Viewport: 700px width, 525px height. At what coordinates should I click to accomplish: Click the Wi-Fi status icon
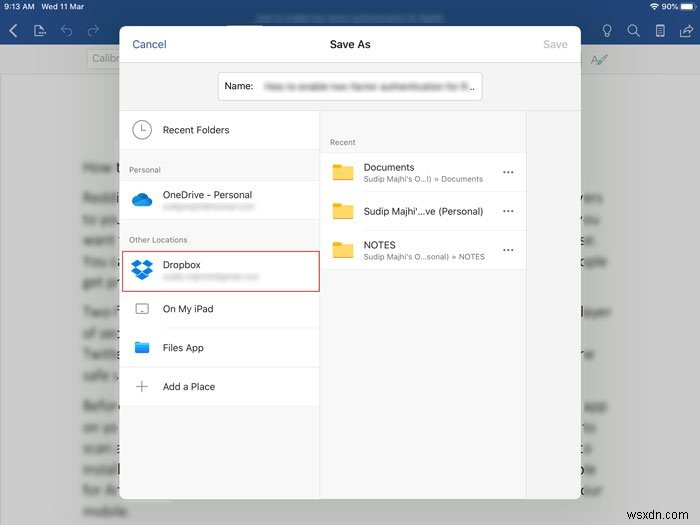(x=654, y=6)
